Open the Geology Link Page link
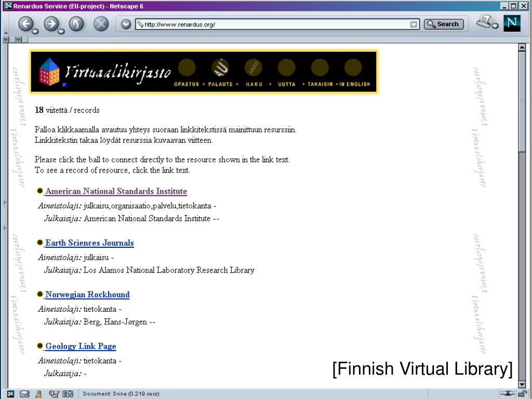 coord(81,346)
